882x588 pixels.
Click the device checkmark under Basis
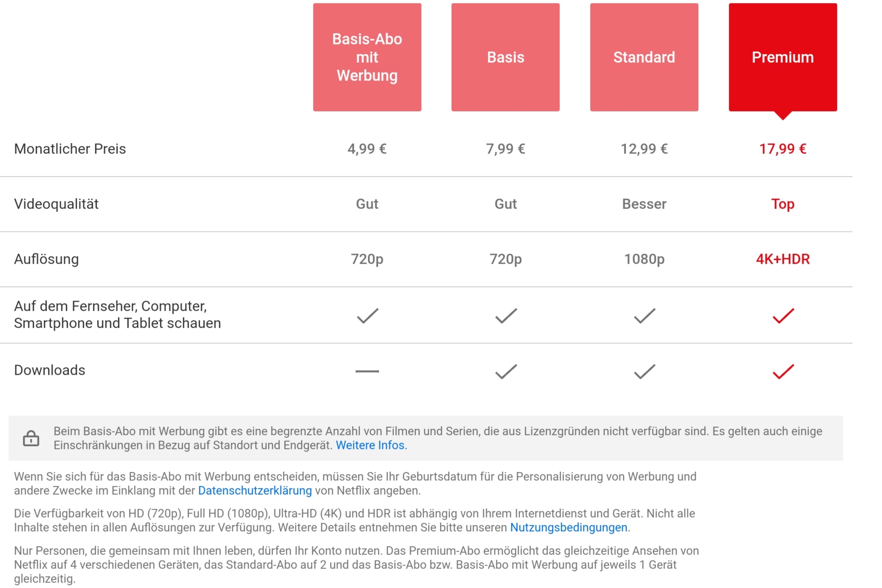[506, 316]
